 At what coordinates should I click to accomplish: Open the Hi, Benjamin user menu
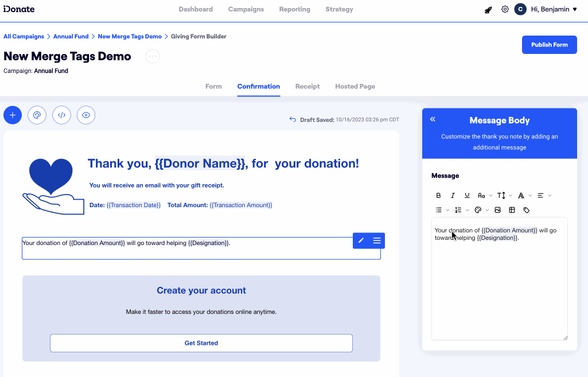[553, 9]
